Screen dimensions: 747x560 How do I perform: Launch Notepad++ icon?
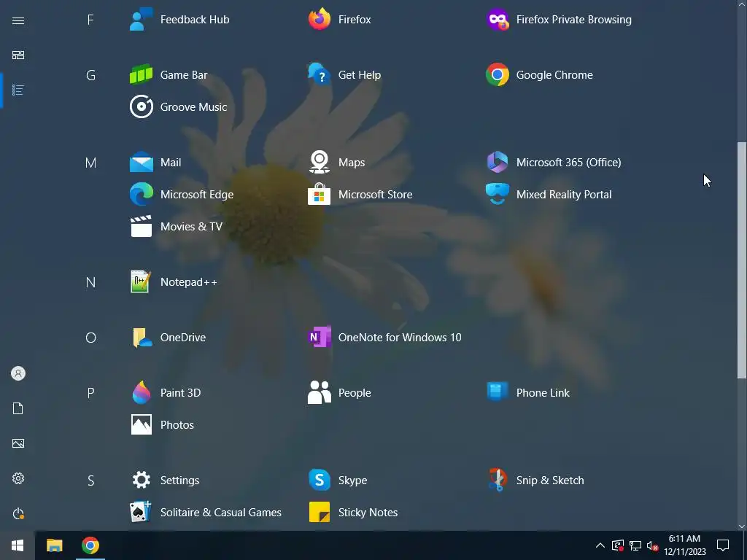(x=141, y=282)
